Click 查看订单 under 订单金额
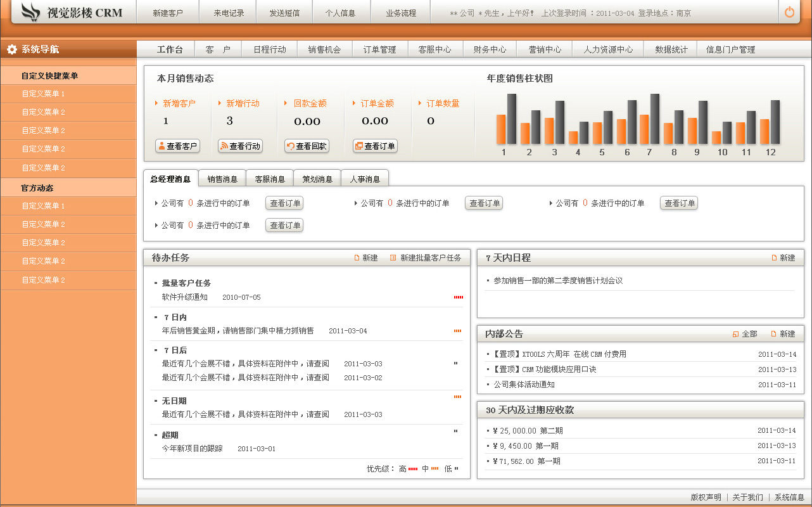Image resolution: width=812 pixels, height=507 pixels. tap(375, 146)
